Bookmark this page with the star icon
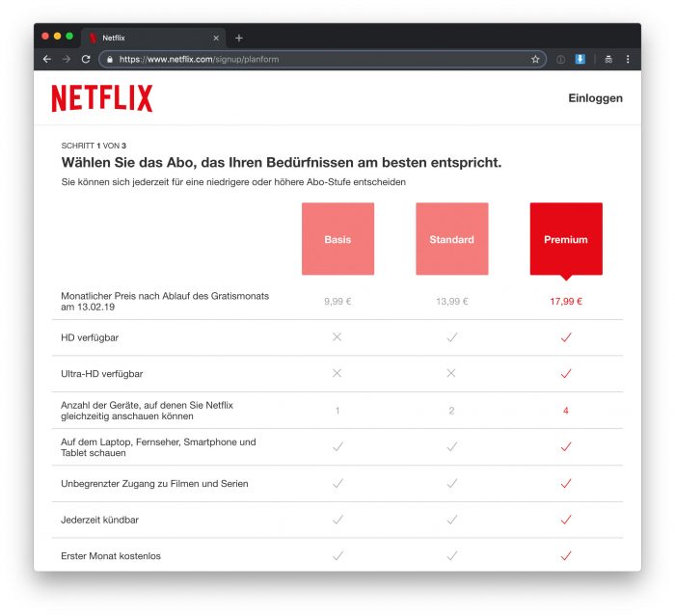675x616 pixels. 535,60
